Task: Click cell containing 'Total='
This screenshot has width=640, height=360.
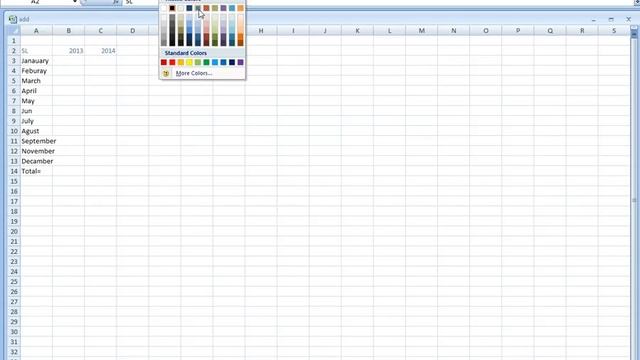Action: [36, 171]
